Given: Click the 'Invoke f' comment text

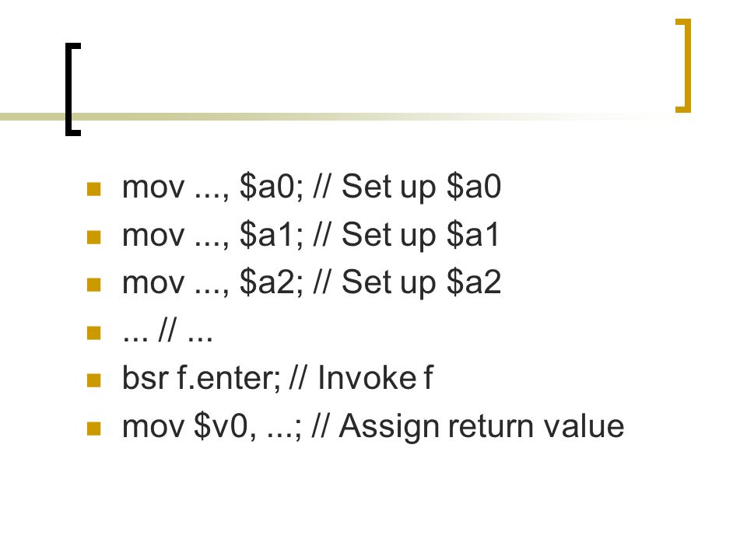Looking at the screenshot, I should 375,378.
